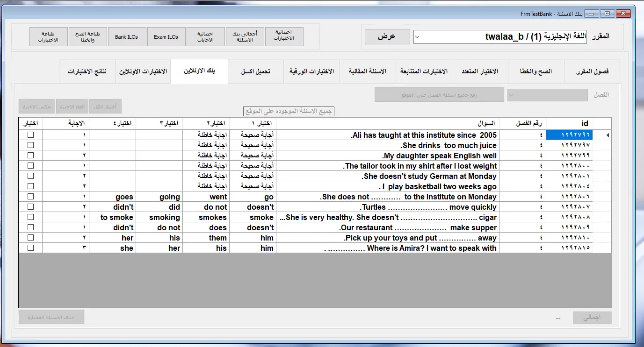
Task: Switch to the فصول المقرر tab
Action: (x=592, y=71)
